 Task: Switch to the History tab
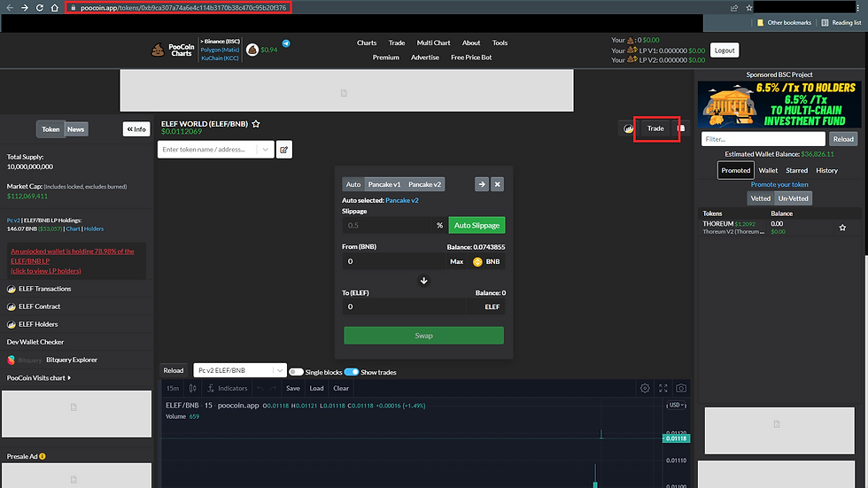point(826,170)
